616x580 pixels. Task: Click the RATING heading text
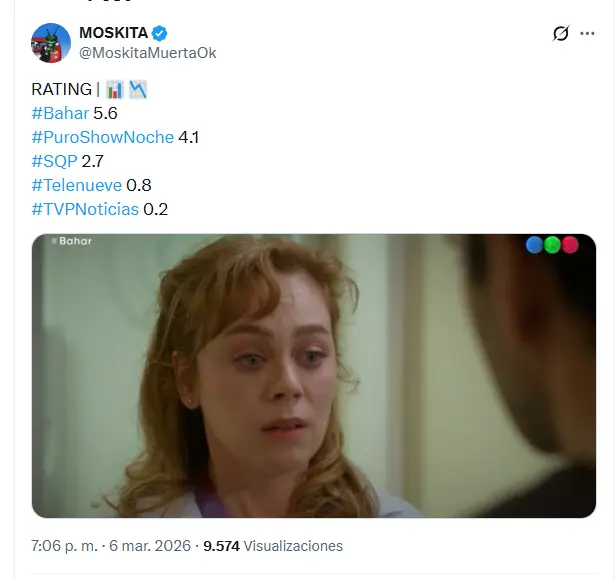pyautogui.click(x=62, y=89)
